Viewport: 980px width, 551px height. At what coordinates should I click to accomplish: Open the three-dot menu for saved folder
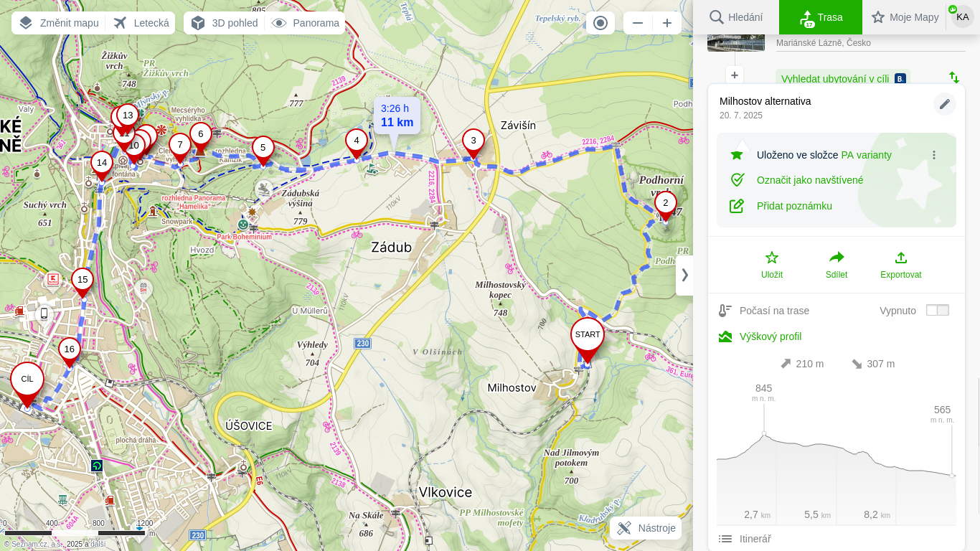[934, 155]
